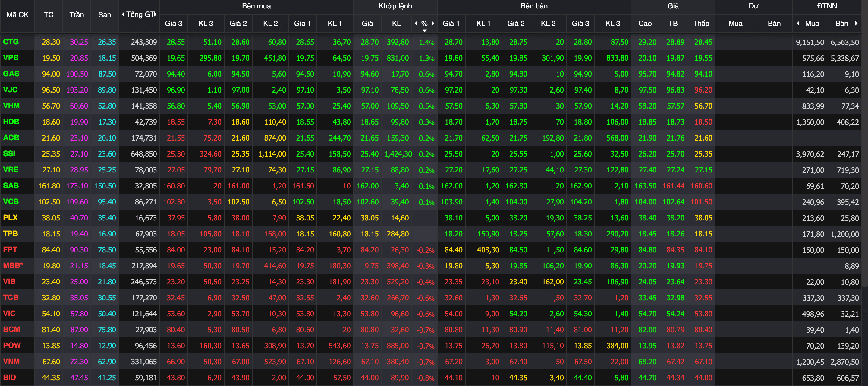Click SAB floor price 150.50

coord(105,186)
